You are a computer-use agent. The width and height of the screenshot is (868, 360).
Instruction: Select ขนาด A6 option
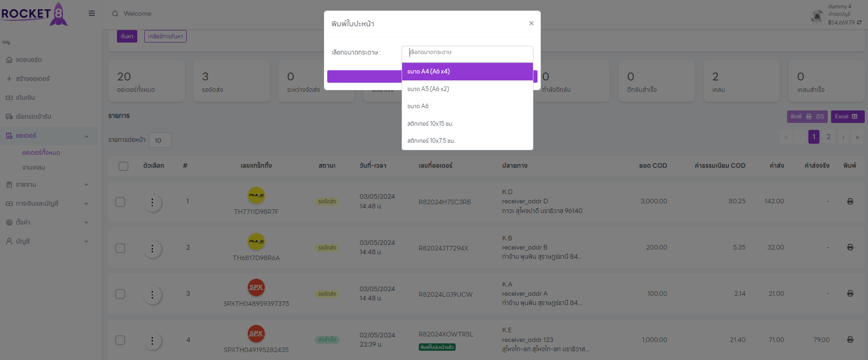467,106
